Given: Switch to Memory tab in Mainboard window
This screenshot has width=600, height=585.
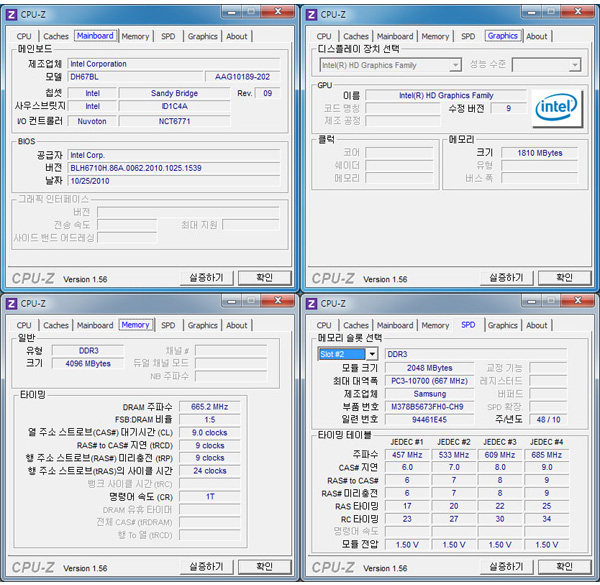Looking at the screenshot, I should coord(135,36).
